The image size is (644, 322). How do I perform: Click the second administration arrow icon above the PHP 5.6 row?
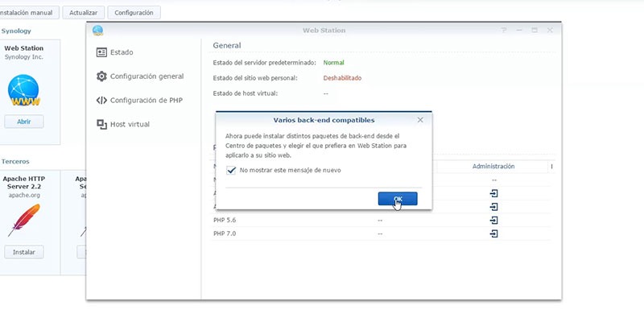click(493, 207)
